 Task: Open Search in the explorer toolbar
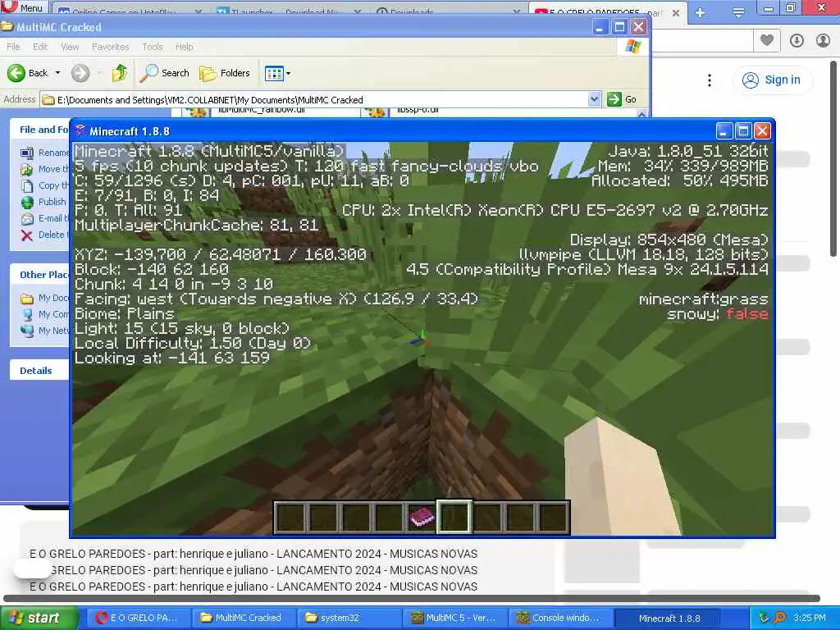164,73
